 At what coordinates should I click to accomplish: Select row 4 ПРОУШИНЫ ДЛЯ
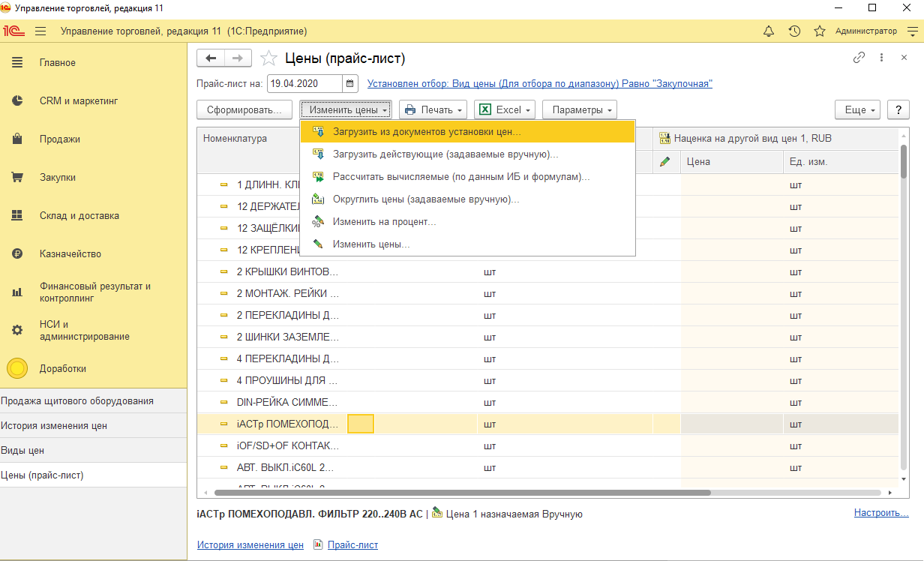(547, 380)
